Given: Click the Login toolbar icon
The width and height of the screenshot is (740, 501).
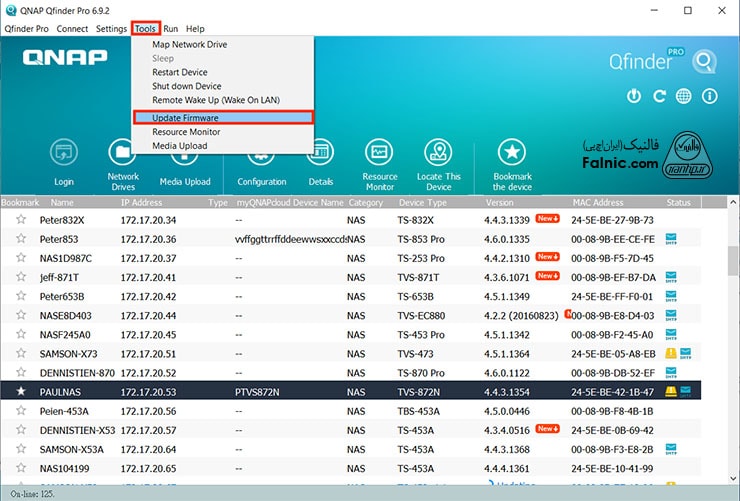Looking at the screenshot, I should point(64,153).
